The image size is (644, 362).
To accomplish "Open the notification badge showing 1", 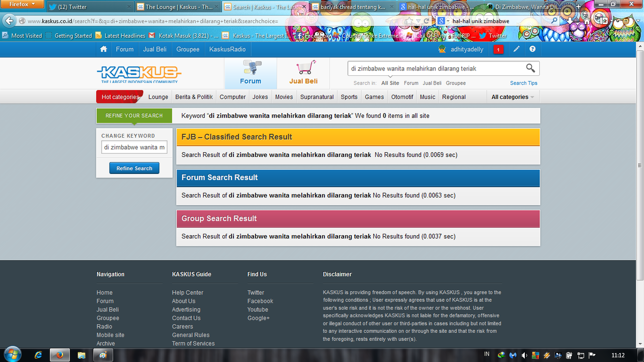I will [498, 49].
